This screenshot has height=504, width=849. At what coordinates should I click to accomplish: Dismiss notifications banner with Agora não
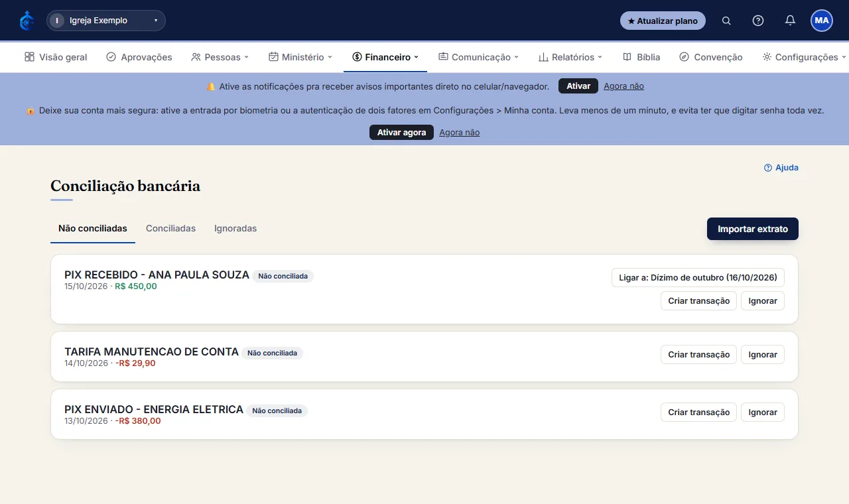tap(623, 86)
